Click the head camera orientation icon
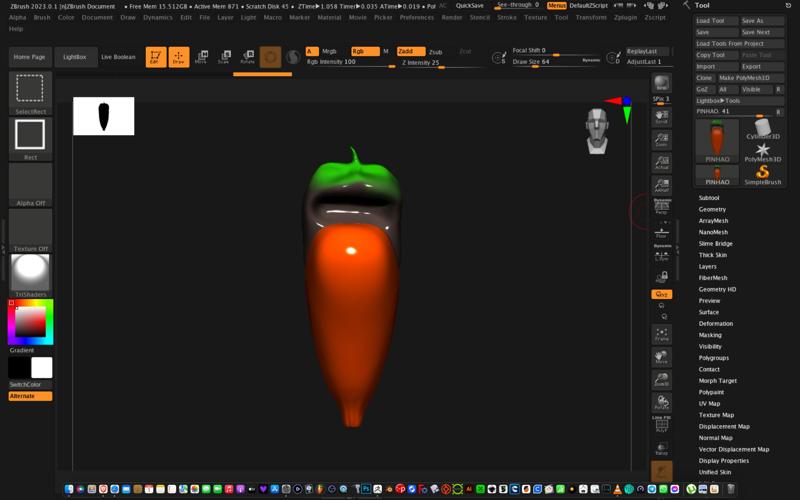The height and width of the screenshot is (500, 800). [597, 131]
